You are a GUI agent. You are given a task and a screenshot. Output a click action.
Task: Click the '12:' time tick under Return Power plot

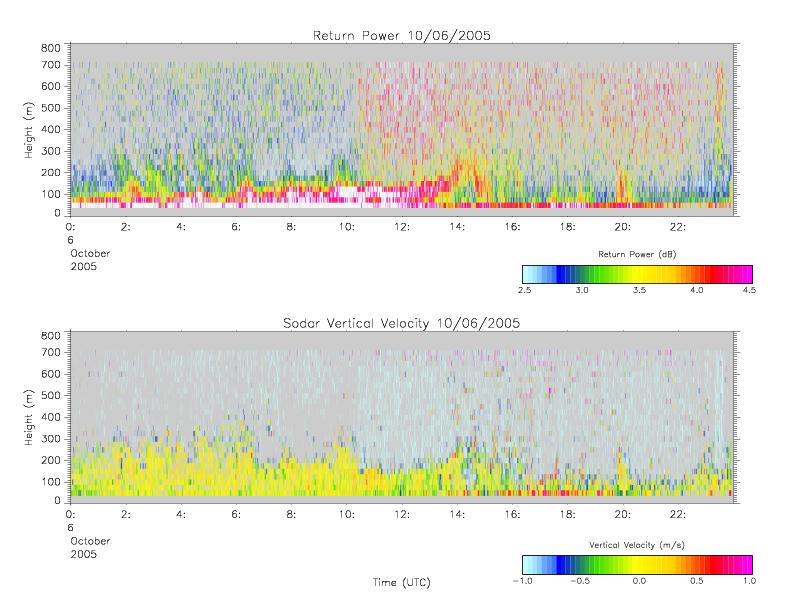[x=402, y=227]
